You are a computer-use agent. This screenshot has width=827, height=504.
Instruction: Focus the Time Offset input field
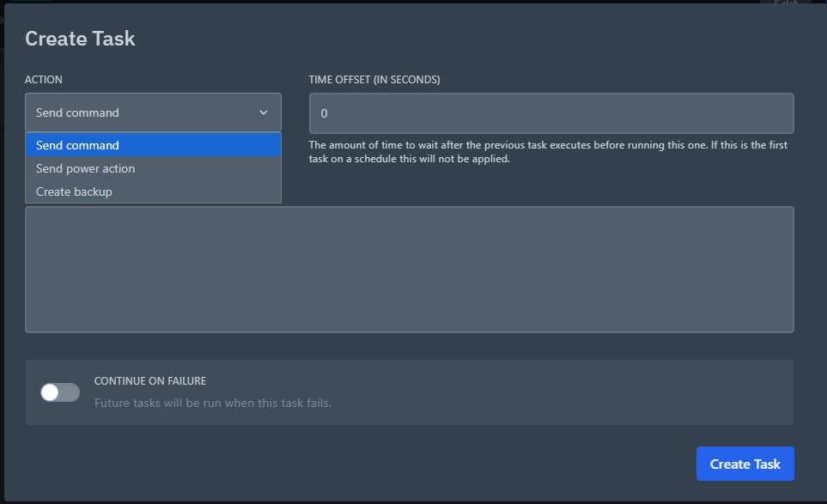(550, 113)
